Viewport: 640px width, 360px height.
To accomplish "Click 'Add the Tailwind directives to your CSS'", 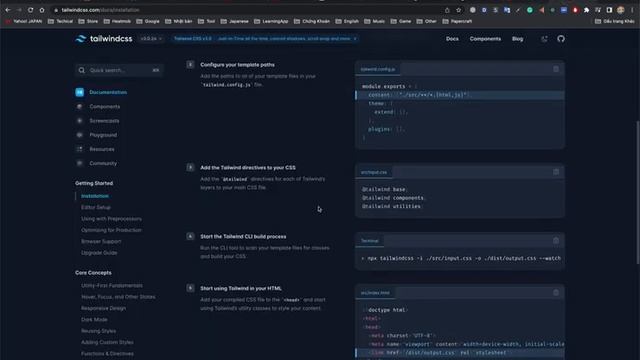I will [x=248, y=168].
